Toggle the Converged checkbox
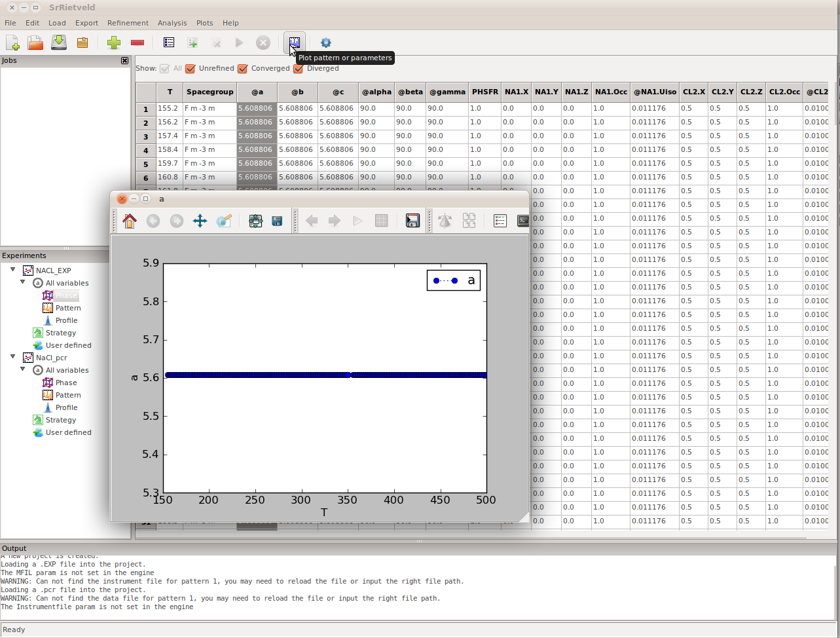Screen dimensions: 840x638 243,68
